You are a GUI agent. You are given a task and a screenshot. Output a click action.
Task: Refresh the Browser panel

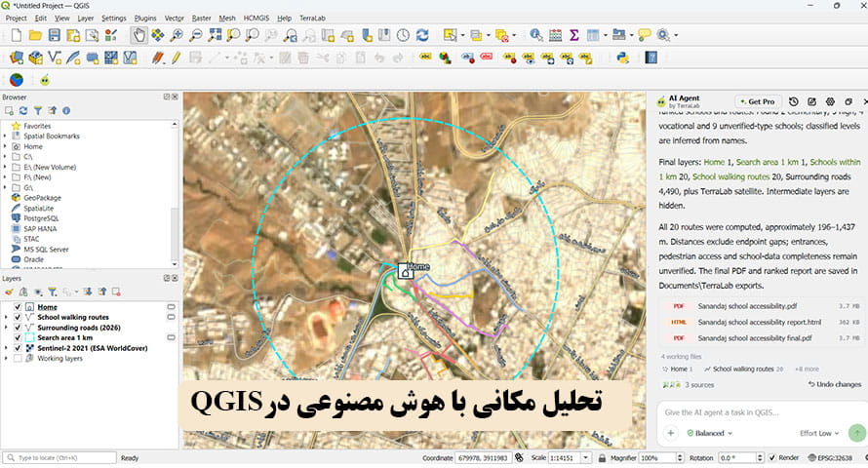point(23,110)
